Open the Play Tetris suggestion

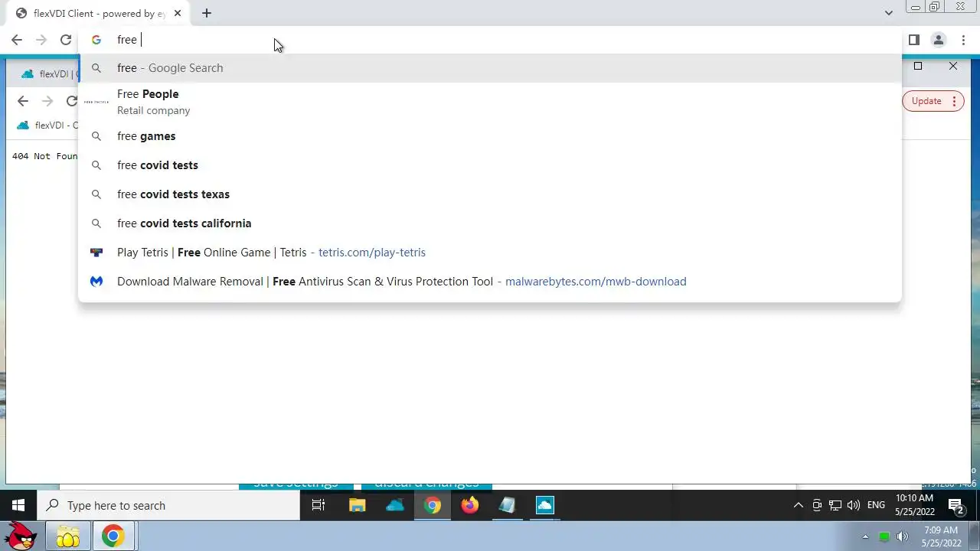coord(490,253)
